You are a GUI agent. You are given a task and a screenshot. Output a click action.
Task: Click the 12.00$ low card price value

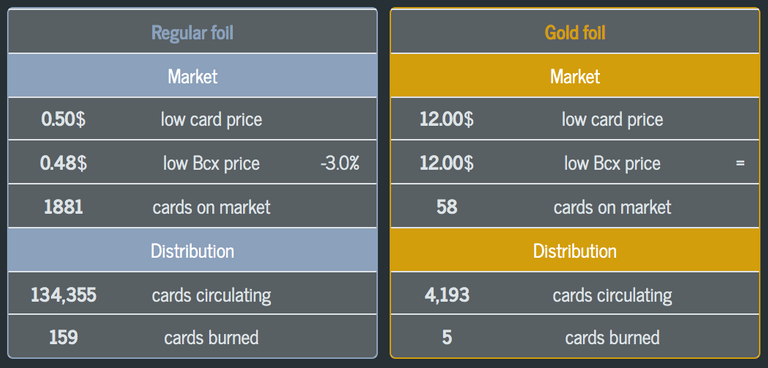point(446,119)
